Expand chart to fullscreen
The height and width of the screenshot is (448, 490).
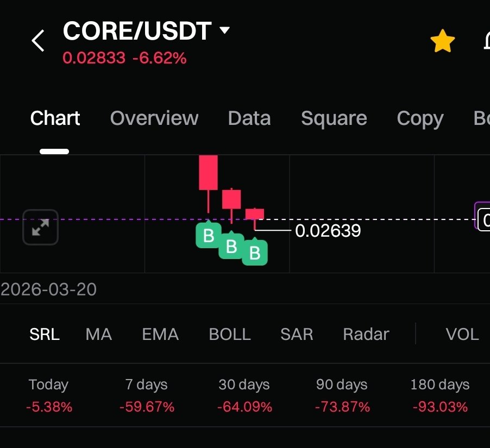pyautogui.click(x=40, y=227)
